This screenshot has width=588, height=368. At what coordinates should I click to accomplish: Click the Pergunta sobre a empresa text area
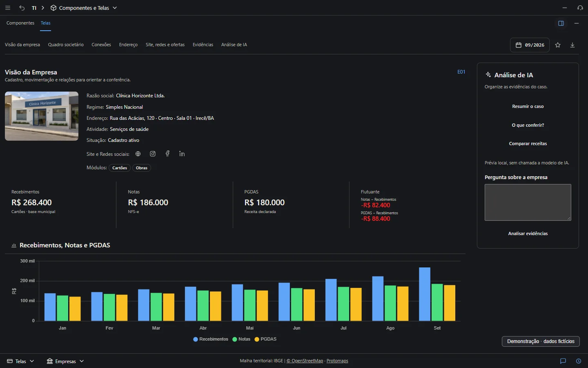coord(528,202)
